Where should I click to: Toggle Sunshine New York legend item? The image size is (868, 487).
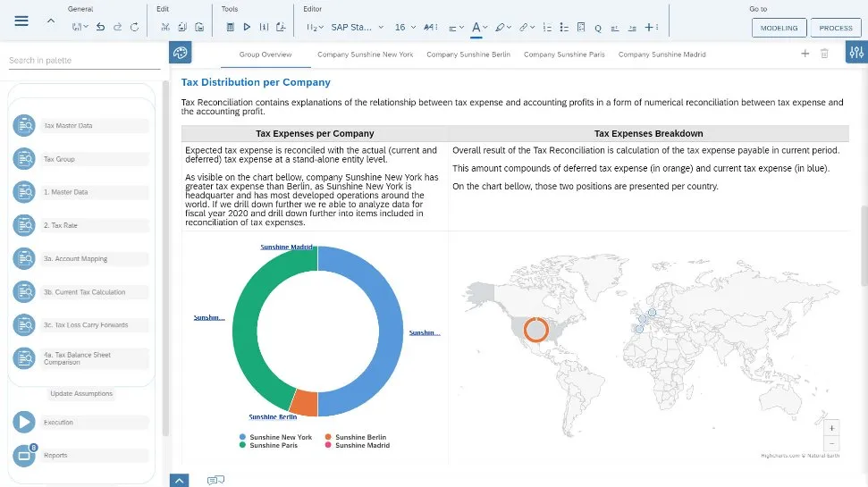point(280,437)
